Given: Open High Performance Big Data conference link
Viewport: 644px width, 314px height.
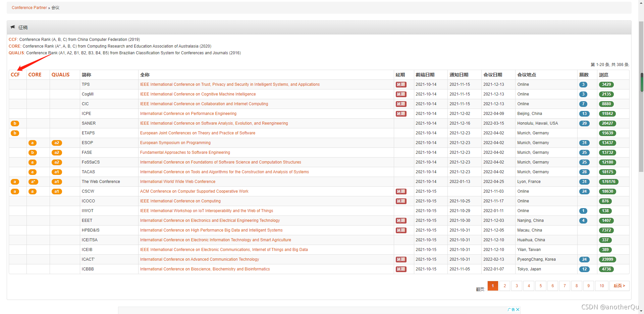Looking at the screenshot, I should (211, 230).
